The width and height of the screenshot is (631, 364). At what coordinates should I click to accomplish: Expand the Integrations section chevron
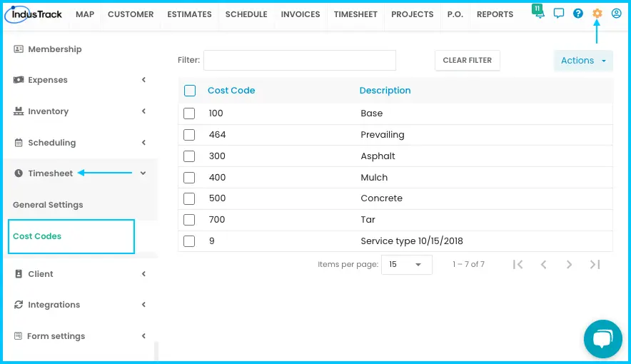143,305
